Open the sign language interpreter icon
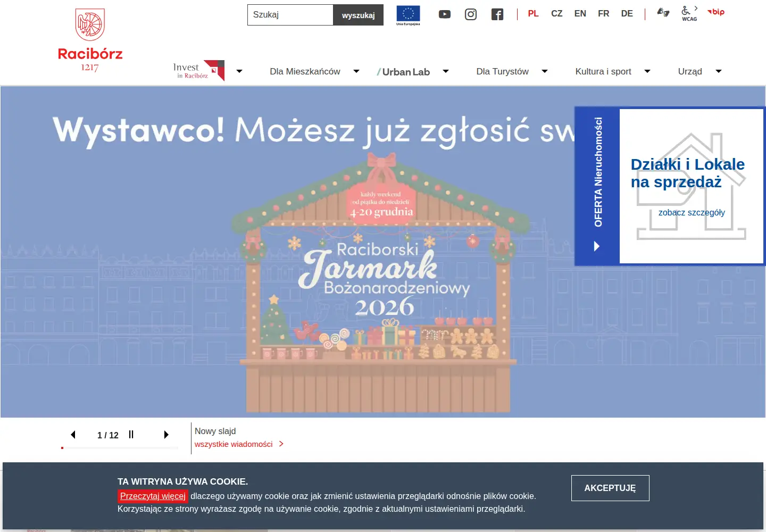This screenshot has height=532, width=766. tap(663, 12)
